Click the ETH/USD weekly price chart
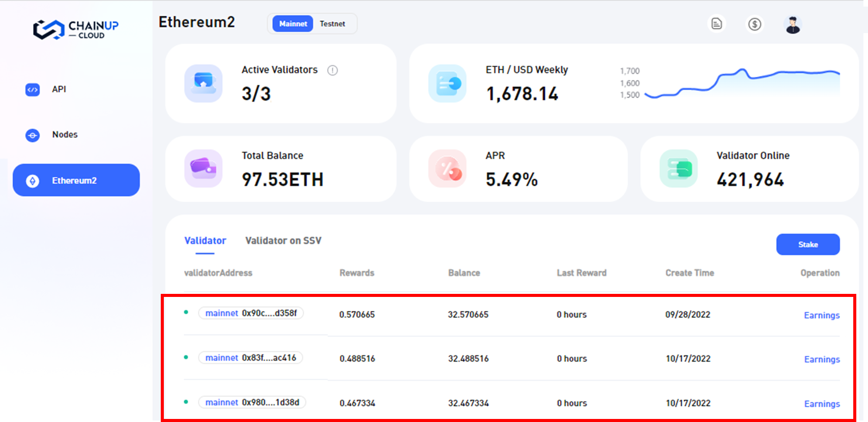Screen dimensions: 868x422 (x=742, y=83)
